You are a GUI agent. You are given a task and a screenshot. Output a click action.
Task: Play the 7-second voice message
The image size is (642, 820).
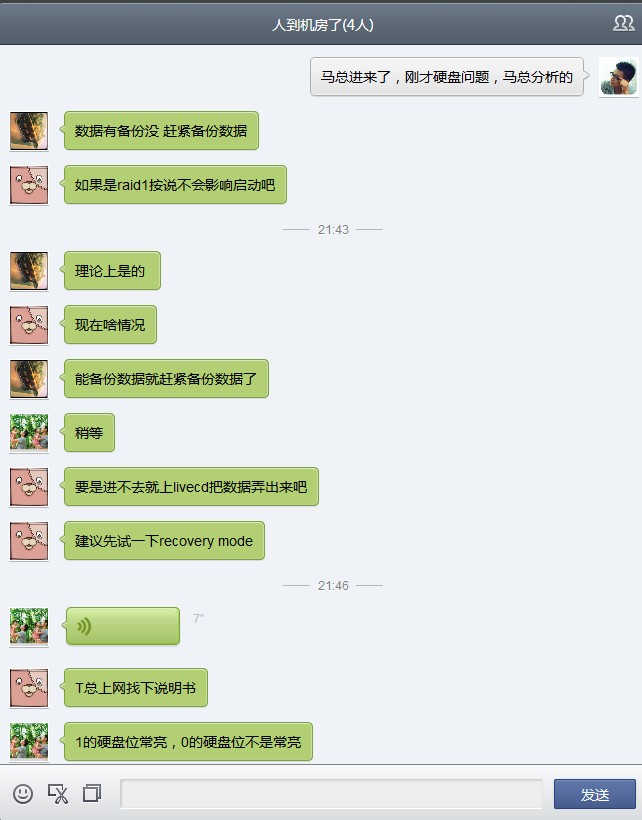click(123, 626)
